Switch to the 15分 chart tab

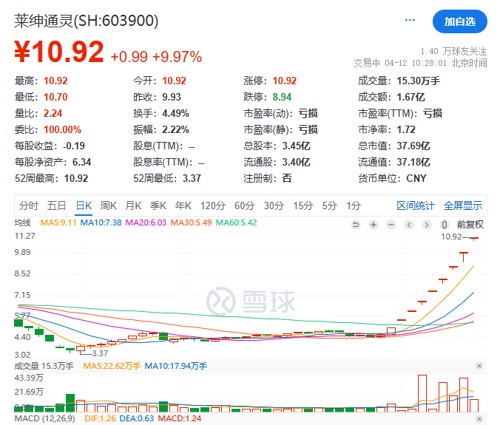[303, 206]
